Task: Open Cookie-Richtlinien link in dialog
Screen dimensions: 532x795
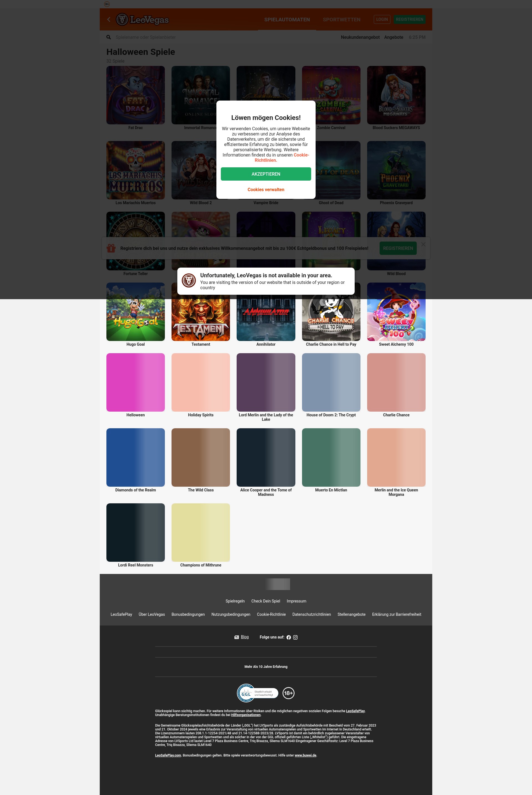Action: (282, 158)
